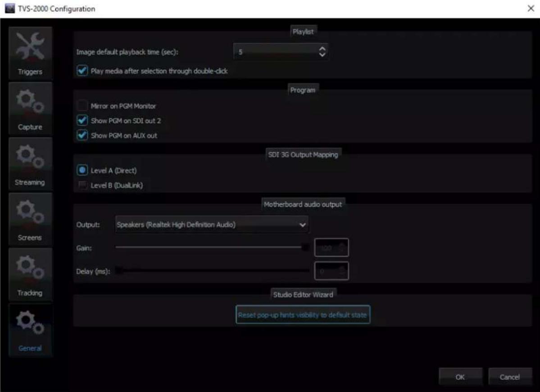Open the Streaming settings section
Viewport: 540px width, 392px height.
pyautogui.click(x=30, y=164)
